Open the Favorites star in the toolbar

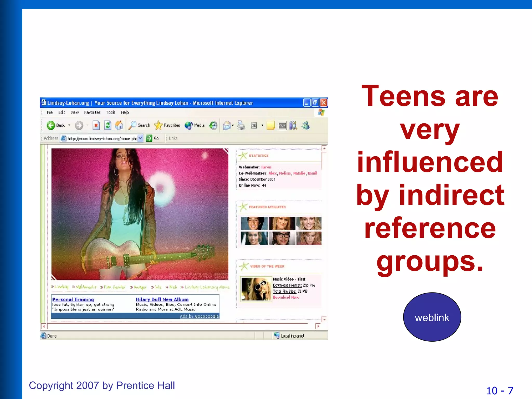click(x=158, y=125)
